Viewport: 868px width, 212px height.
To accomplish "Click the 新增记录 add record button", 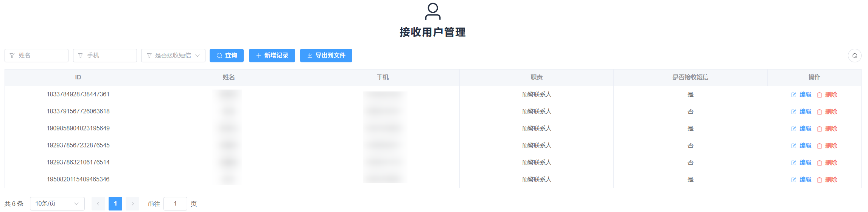I will (x=272, y=56).
